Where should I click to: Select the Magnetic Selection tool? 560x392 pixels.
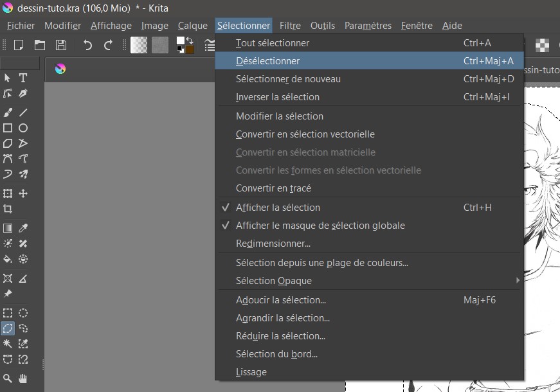pos(23,359)
